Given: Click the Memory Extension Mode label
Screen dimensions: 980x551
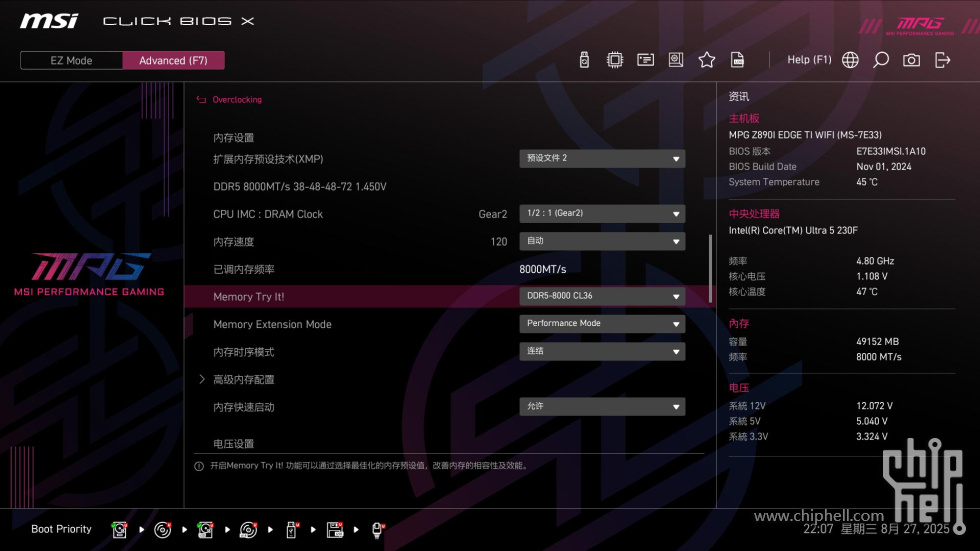Looking at the screenshot, I should click(x=272, y=324).
